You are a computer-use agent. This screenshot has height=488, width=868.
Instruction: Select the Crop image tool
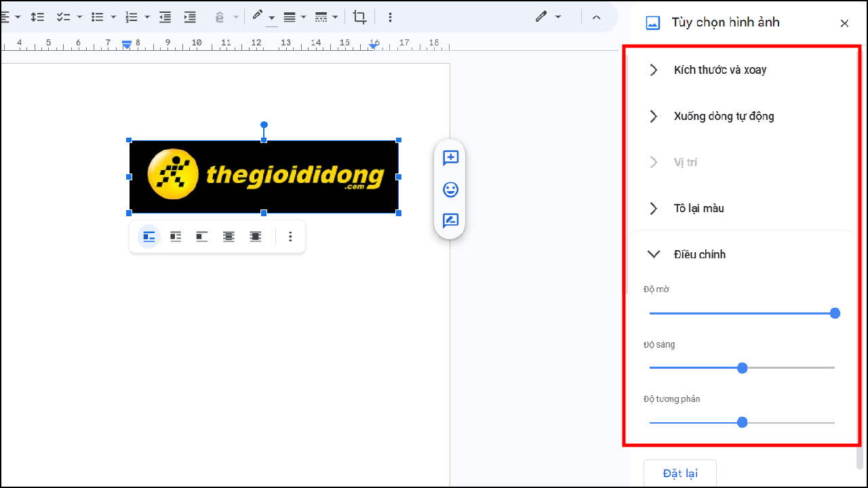pyautogui.click(x=359, y=17)
